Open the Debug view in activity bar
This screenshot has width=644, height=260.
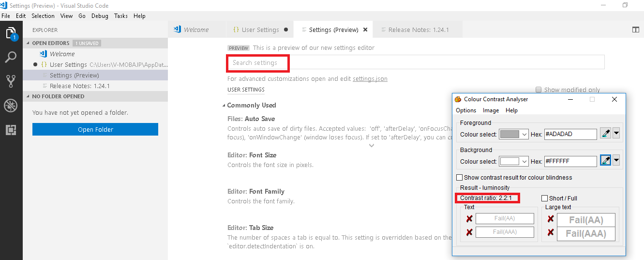[x=11, y=106]
